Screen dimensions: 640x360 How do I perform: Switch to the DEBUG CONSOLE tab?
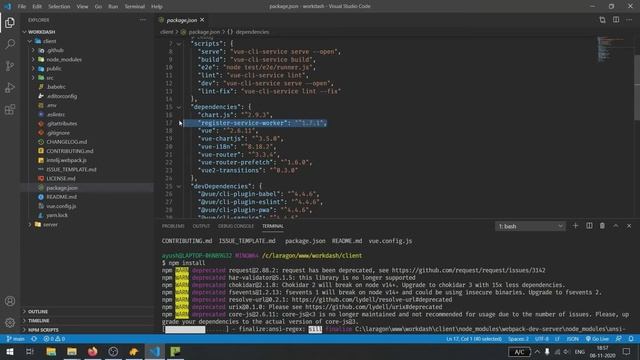236,226
